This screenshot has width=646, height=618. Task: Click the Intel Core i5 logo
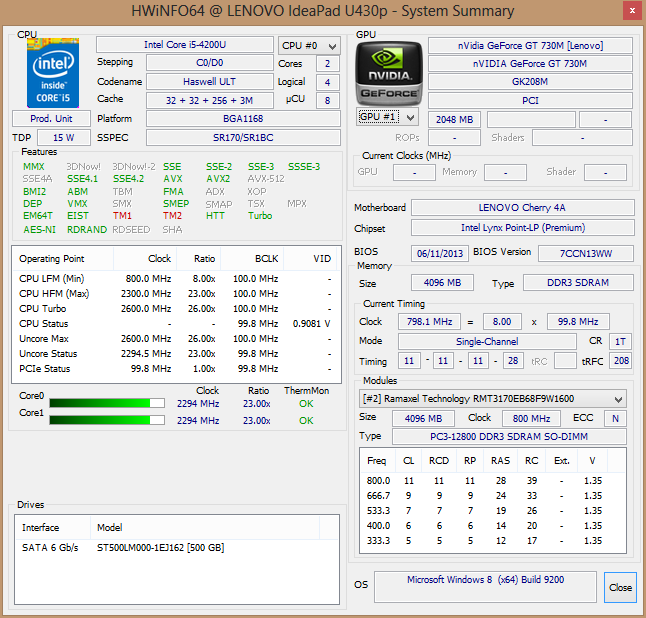tap(52, 72)
